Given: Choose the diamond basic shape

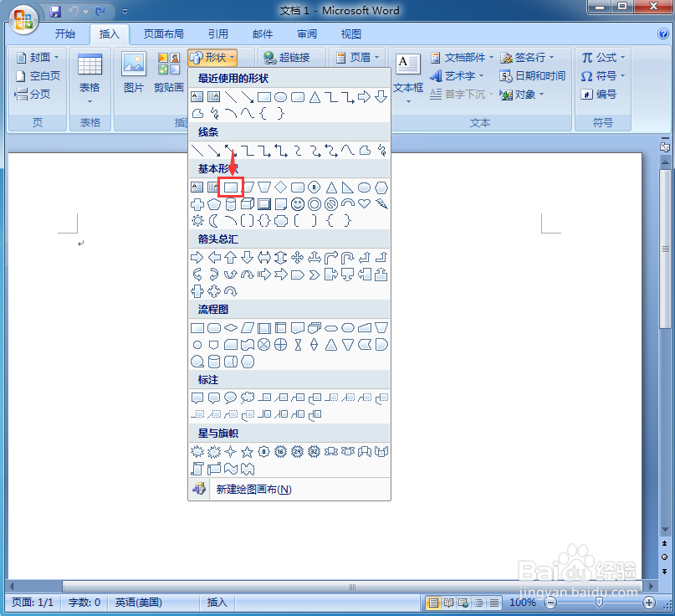Looking at the screenshot, I should coord(281,187).
